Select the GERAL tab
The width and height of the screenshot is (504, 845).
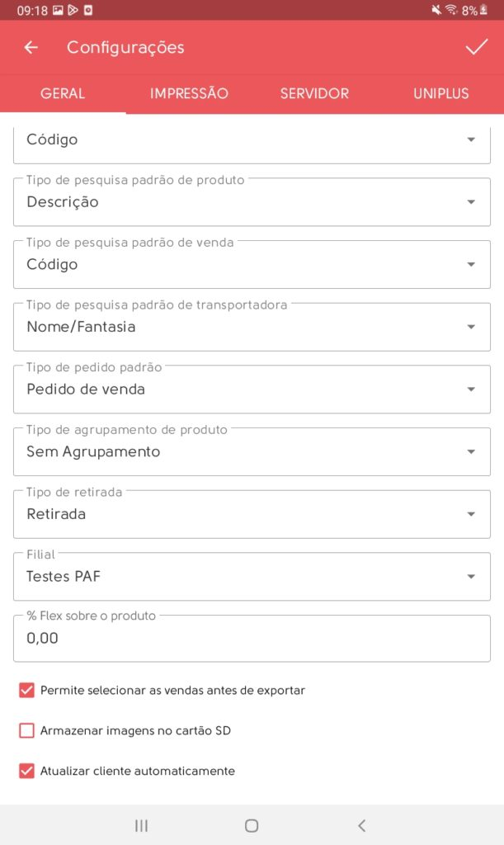coord(63,93)
